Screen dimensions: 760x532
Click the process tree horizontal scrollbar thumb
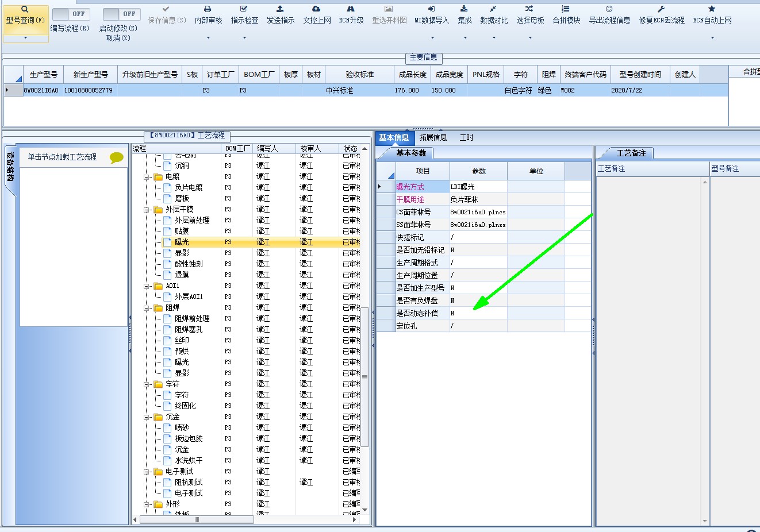[x=196, y=519]
